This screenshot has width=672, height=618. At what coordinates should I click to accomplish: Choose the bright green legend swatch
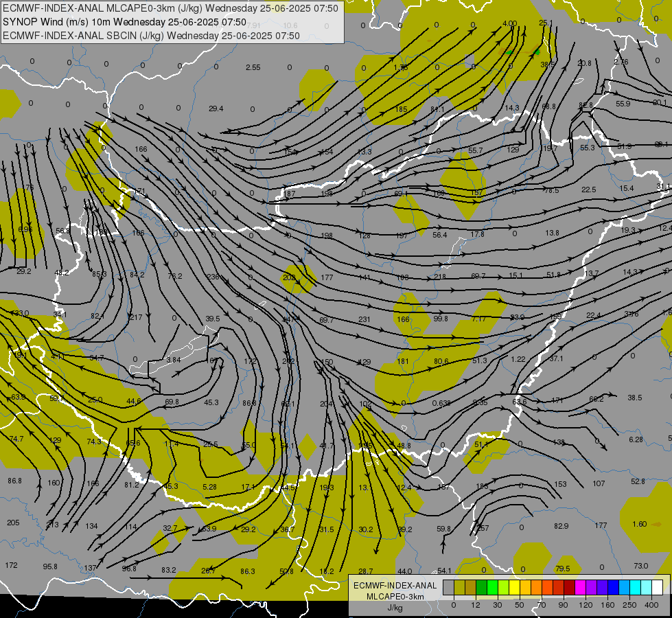[x=492, y=587]
